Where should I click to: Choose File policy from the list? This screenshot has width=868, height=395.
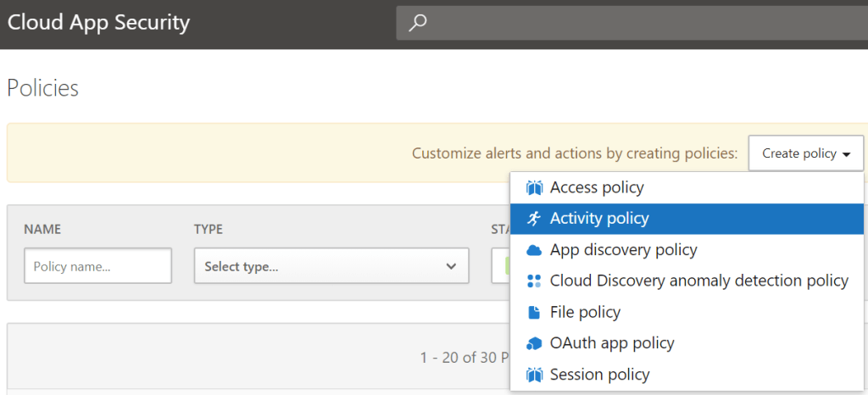pyautogui.click(x=585, y=312)
